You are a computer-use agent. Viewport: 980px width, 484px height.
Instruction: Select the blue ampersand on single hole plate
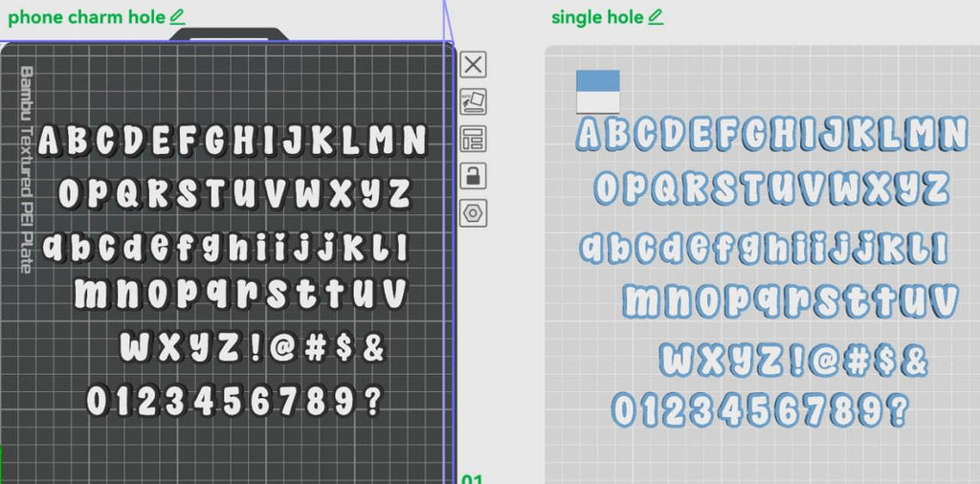915,361
